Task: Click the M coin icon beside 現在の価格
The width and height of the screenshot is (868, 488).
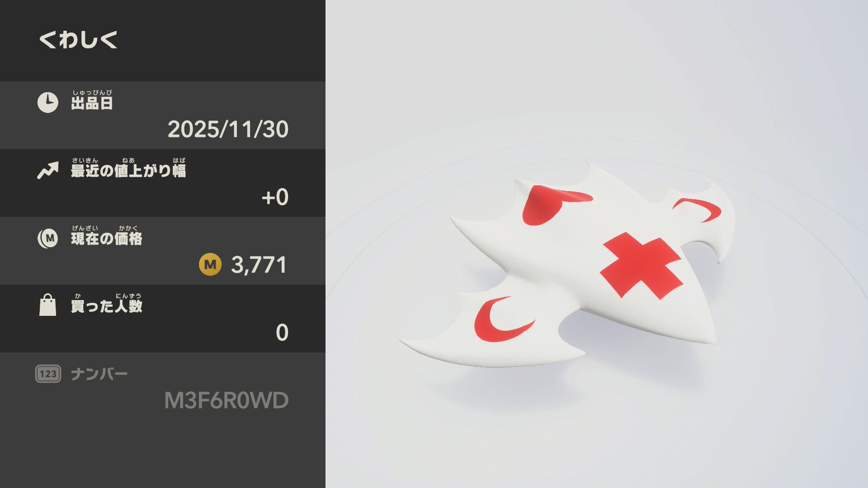Action: coord(48,238)
